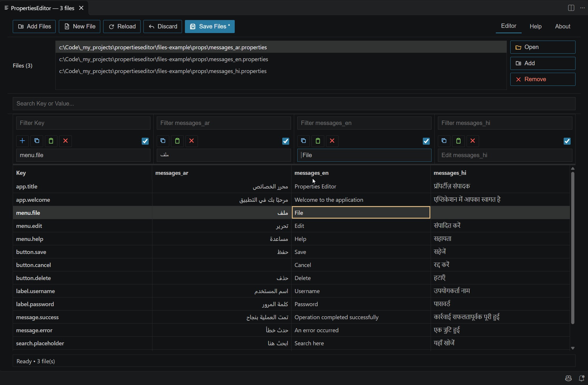Click the Reload button

click(x=122, y=26)
